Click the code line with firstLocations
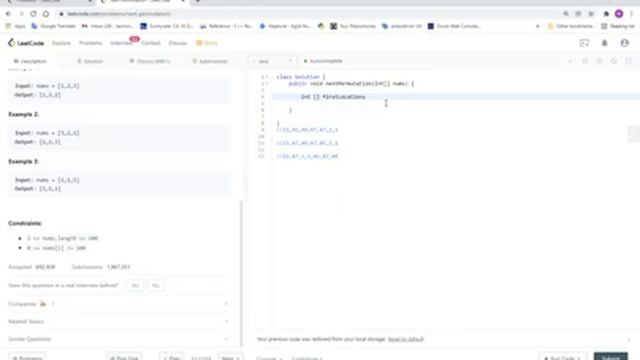The image size is (640, 360). [456, 97]
